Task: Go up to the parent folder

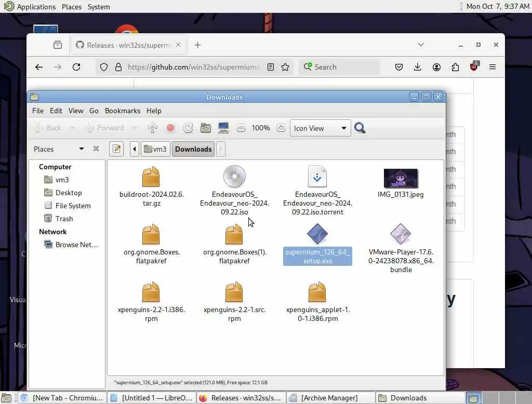Action: [x=152, y=128]
